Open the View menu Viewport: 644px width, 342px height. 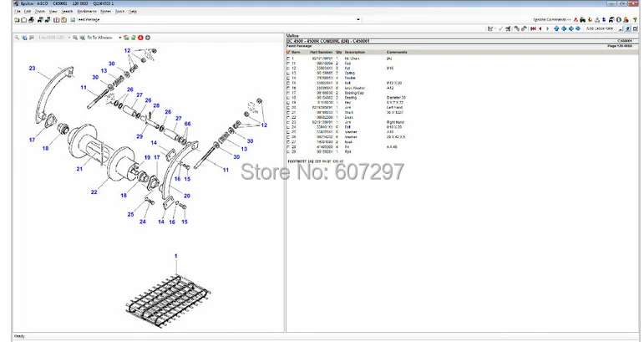[x=53, y=12]
